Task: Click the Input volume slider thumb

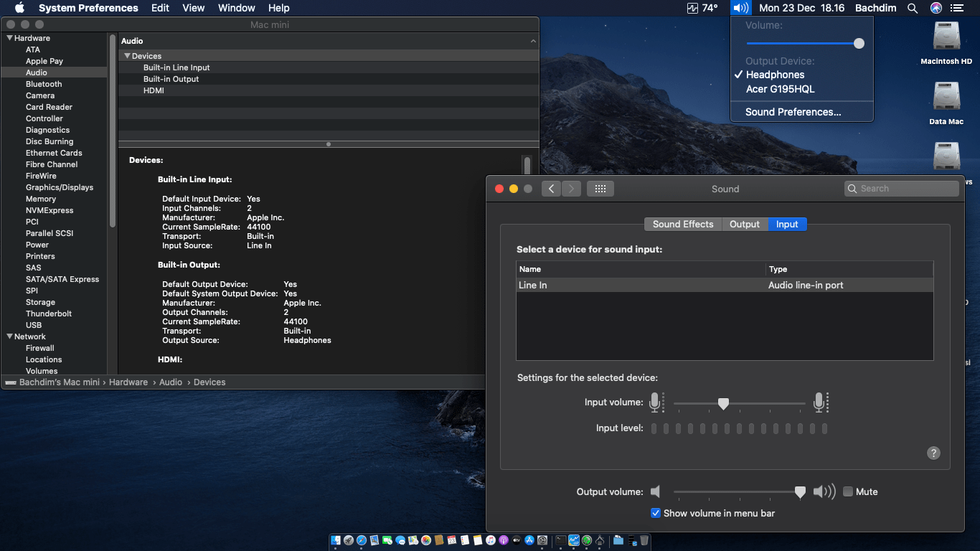Action: point(723,404)
